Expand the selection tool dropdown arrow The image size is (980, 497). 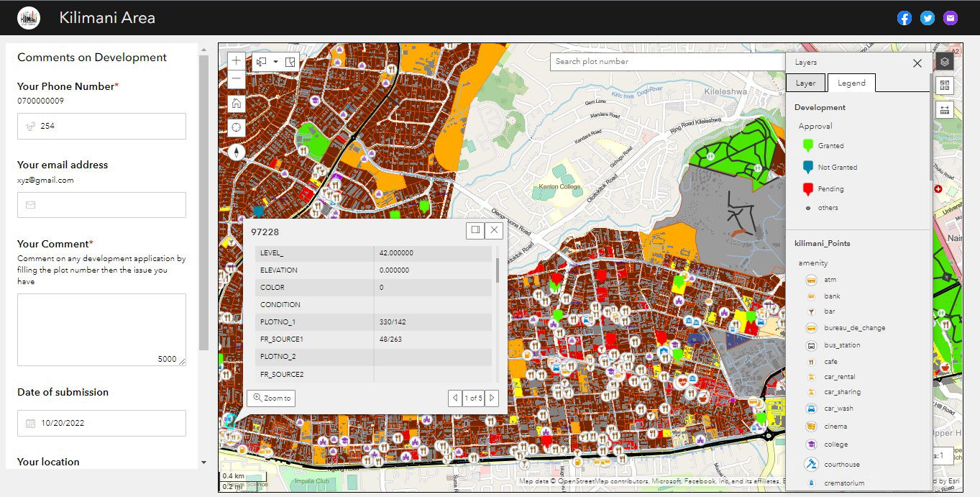click(275, 62)
